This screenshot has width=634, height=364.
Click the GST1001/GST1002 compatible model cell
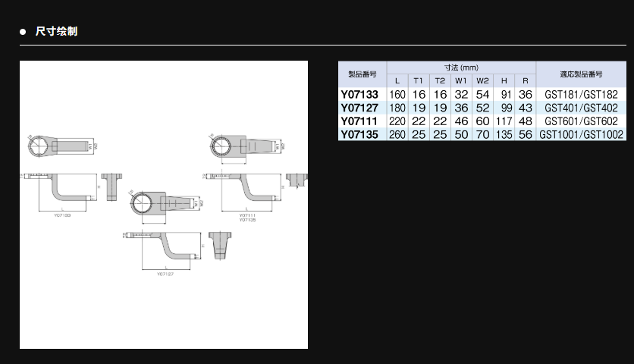[x=581, y=135]
